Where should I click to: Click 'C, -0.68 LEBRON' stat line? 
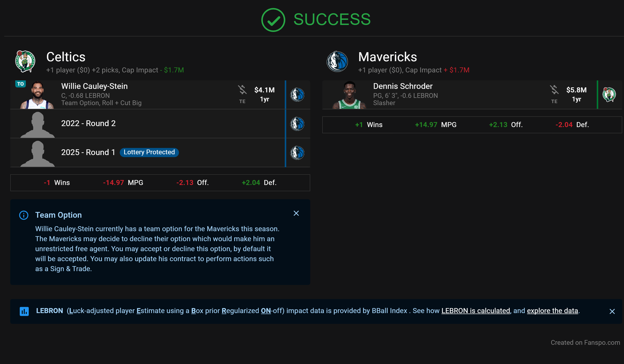pos(85,96)
